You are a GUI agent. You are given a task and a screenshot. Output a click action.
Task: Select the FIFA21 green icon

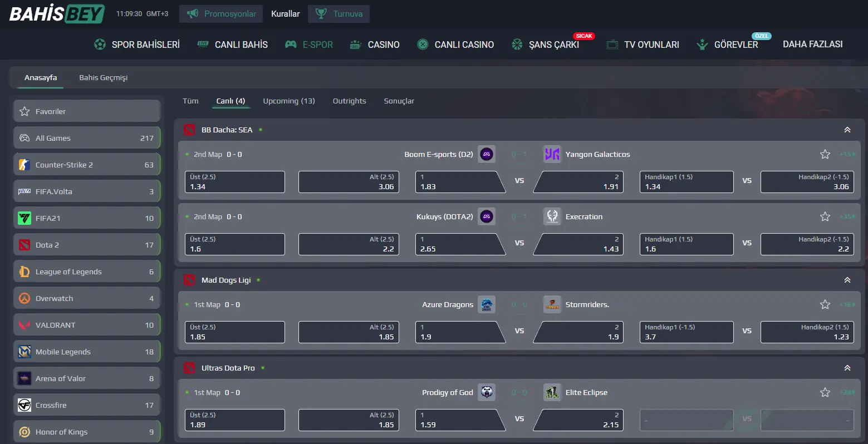point(24,218)
